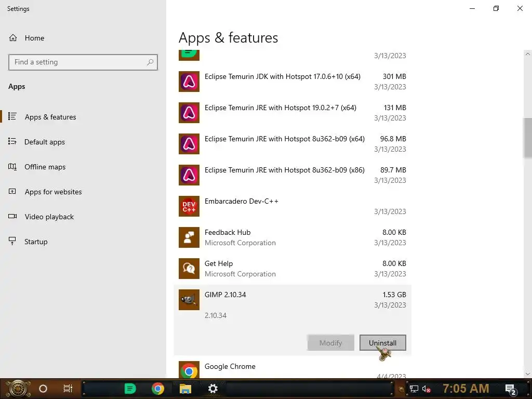532x399 pixels.
Task: Click the 1.53 GB size of GIMP
Action: tap(394, 295)
